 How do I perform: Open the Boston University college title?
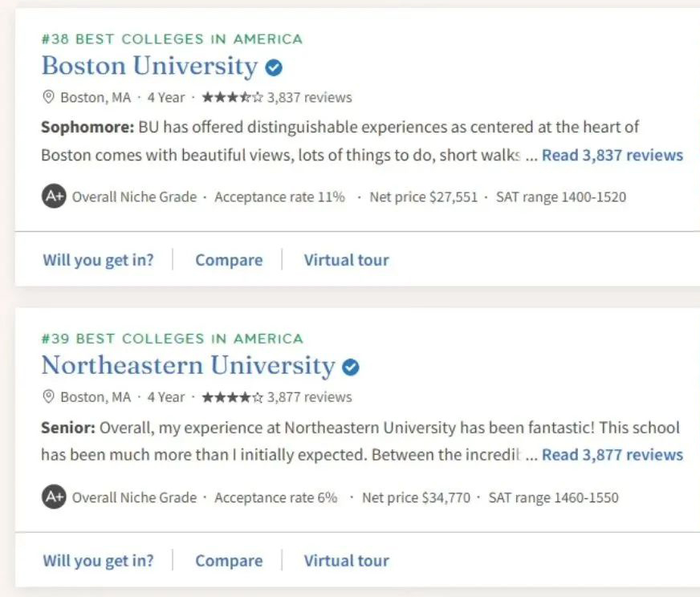click(149, 66)
